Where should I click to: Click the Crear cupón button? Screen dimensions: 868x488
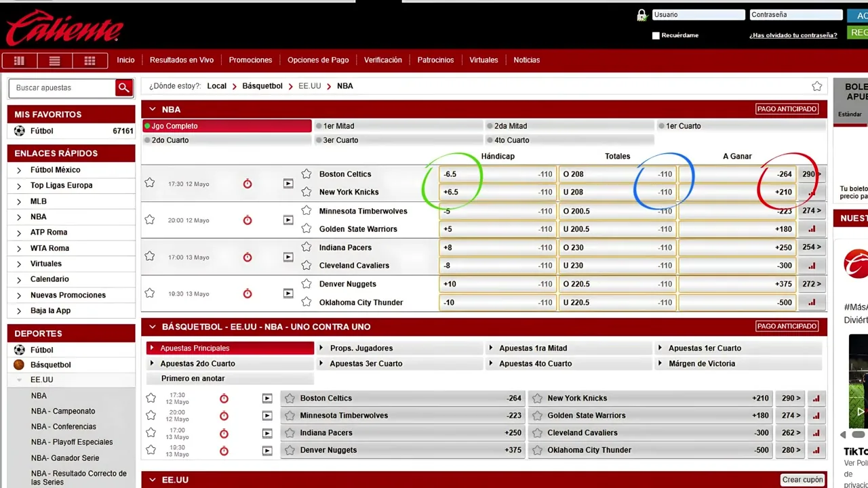(803, 480)
